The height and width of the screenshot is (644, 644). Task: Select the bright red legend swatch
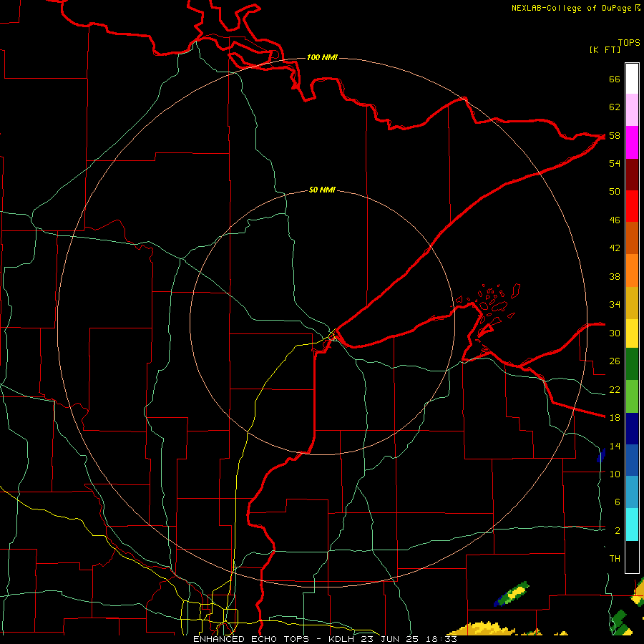(x=632, y=206)
